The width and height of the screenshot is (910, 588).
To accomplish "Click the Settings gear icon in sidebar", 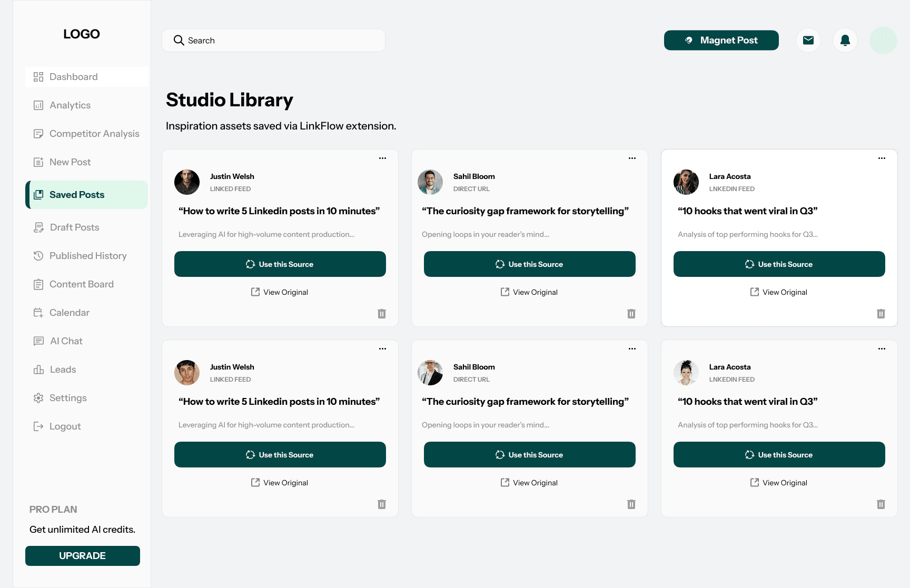I will (x=38, y=398).
